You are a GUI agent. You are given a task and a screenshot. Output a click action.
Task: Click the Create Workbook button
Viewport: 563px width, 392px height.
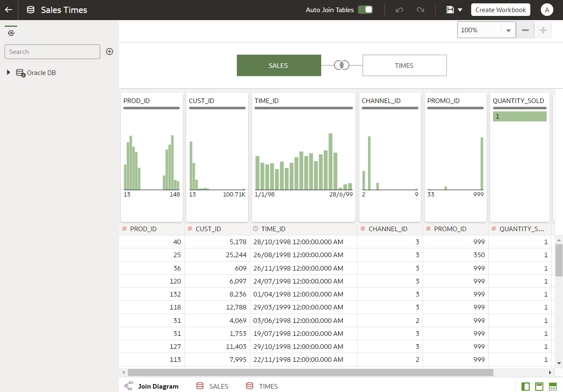pyautogui.click(x=500, y=9)
